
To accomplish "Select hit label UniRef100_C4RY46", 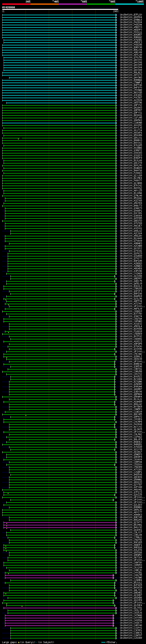I will click(x=131, y=625).
